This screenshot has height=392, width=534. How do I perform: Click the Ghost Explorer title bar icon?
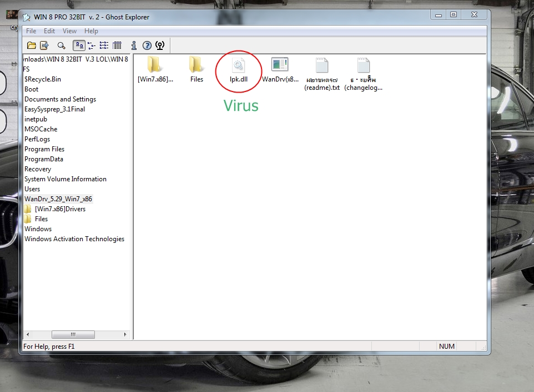pos(27,17)
